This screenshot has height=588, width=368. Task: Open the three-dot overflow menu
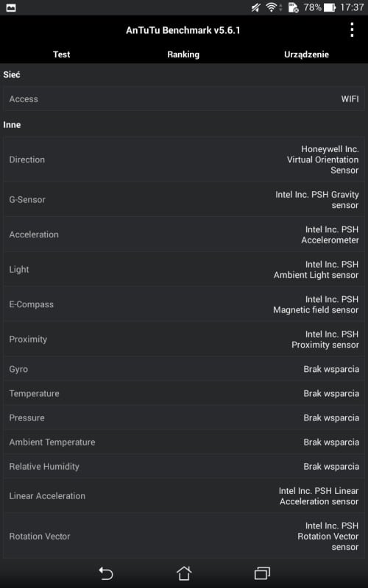point(352,30)
